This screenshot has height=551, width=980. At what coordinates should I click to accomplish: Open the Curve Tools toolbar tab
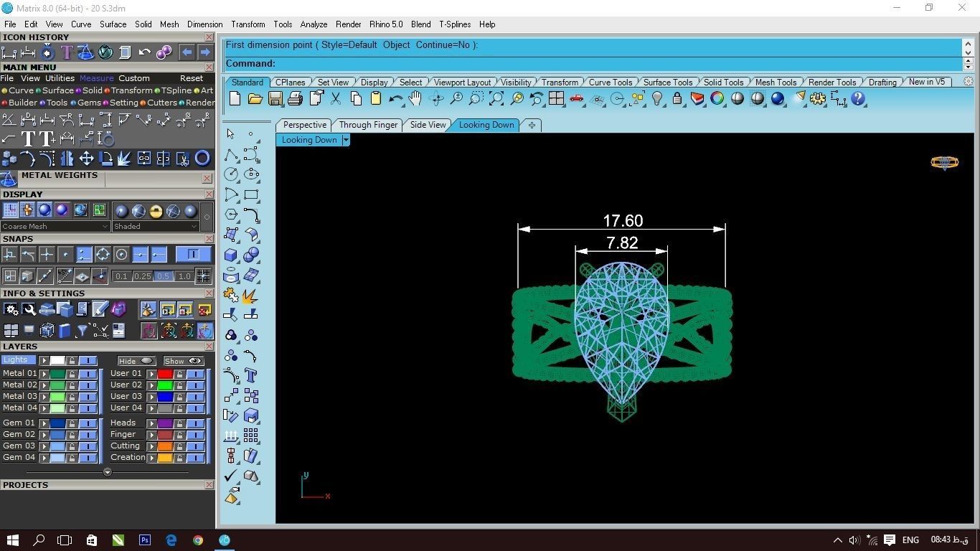pos(611,83)
